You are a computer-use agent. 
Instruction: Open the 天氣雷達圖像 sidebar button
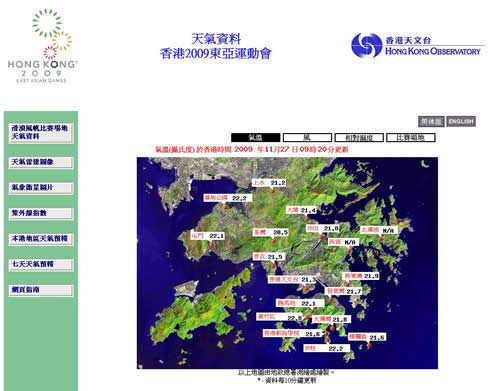41,162
